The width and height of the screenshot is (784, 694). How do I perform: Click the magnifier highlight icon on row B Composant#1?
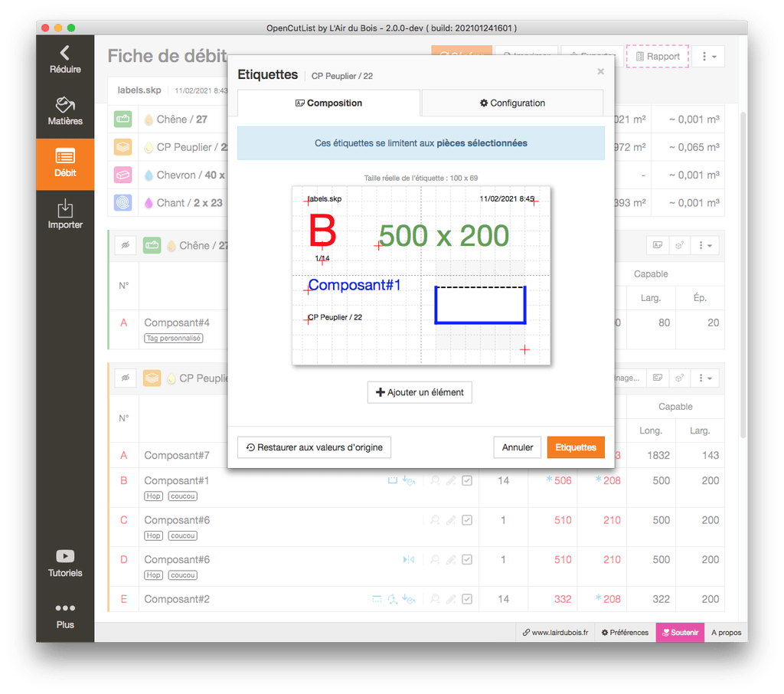point(435,480)
